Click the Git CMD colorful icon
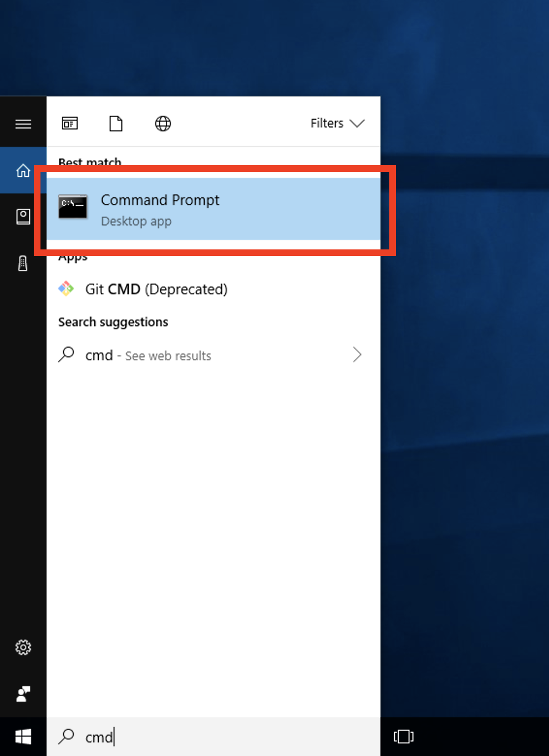The height and width of the screenshot is (756, 549). [x=66, y=289]
